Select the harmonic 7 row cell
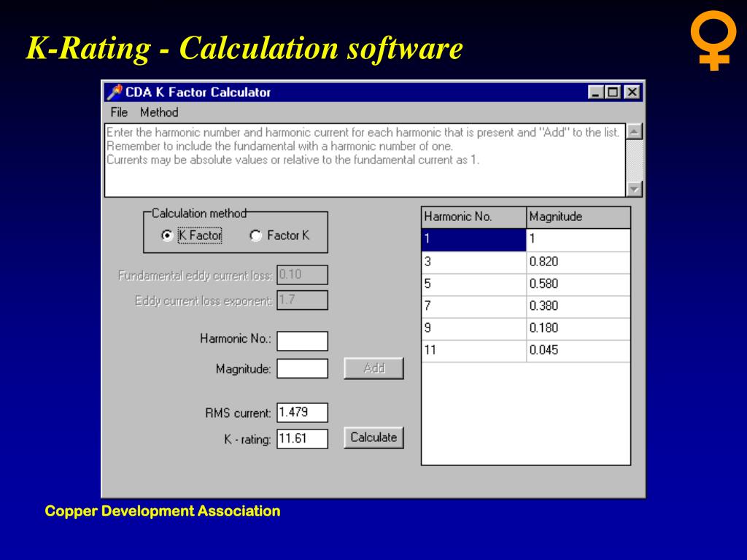The image size is (747, 560). click(473, 306)
